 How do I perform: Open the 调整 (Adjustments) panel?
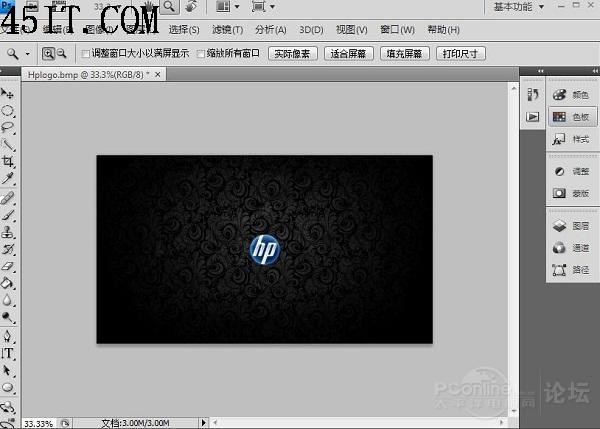click(571, 171)
